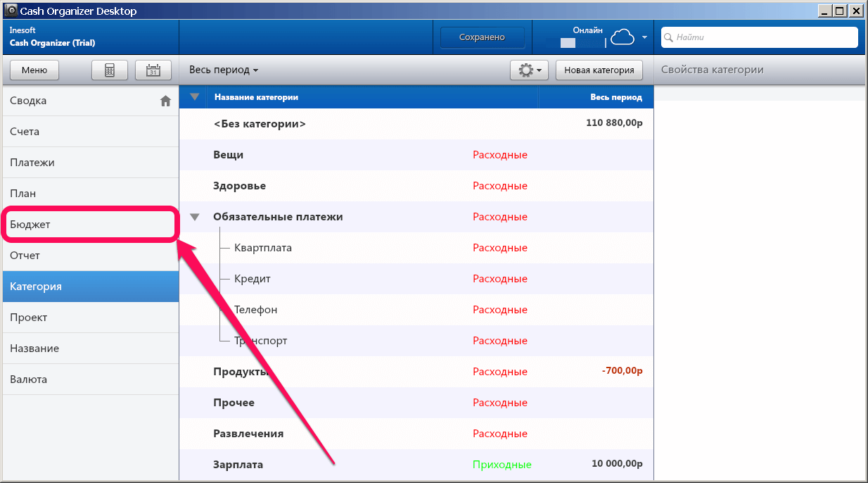This screenshot has width=868, height=483.
Task: Click the Сохранено button
Action: click(483, 37)
